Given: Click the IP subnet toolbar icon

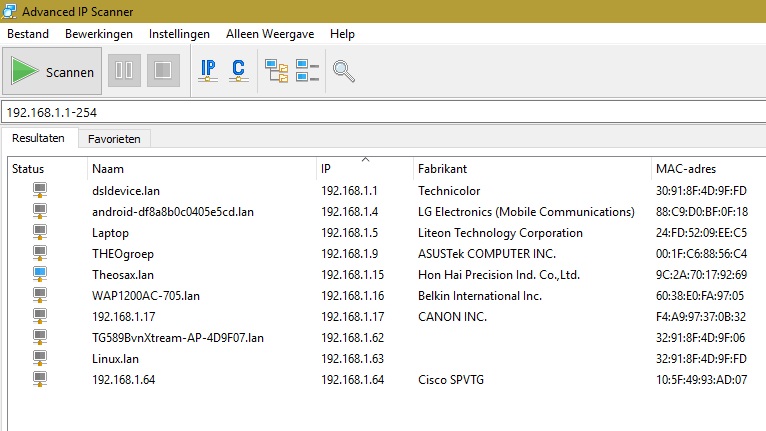Looking at the screenshot, I should click(x=208, y=70).
